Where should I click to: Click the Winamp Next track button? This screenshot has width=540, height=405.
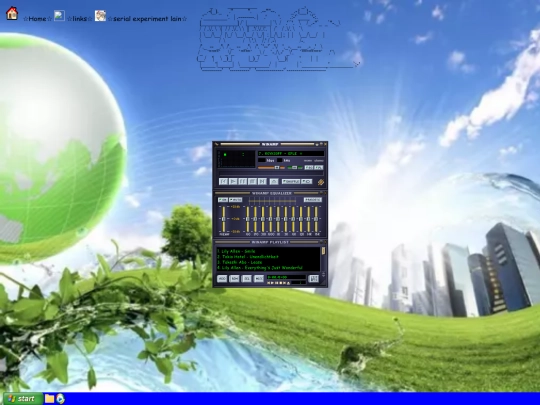pos(262,181)
